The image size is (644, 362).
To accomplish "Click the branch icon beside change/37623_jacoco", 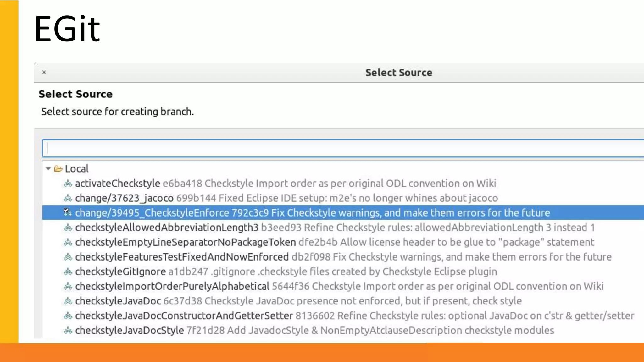I will tap(68, 198).
